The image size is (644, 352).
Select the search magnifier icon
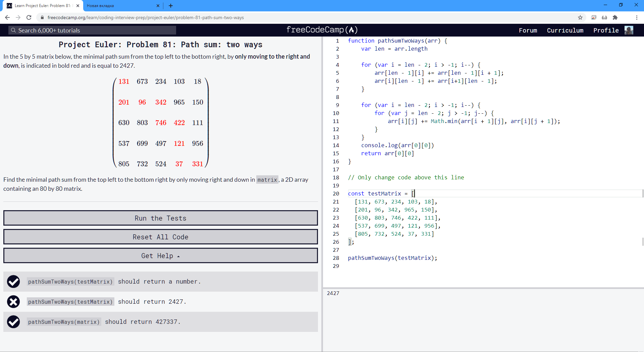click(x=13, y=30)
